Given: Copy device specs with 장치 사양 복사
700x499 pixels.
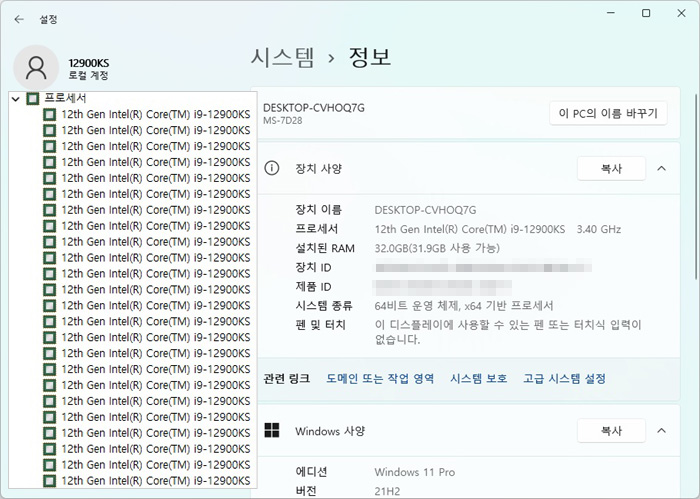Looking at the screenshot, I should 611,169.
